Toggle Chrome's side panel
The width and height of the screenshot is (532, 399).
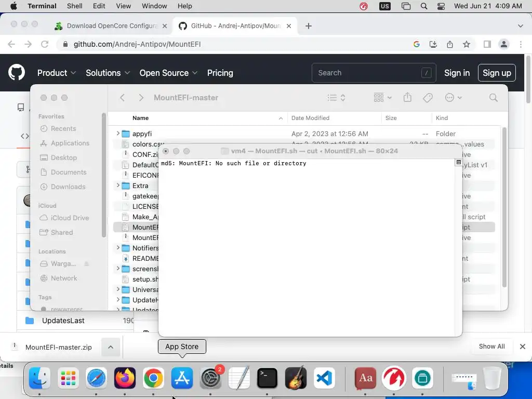(x=487, y=44)
